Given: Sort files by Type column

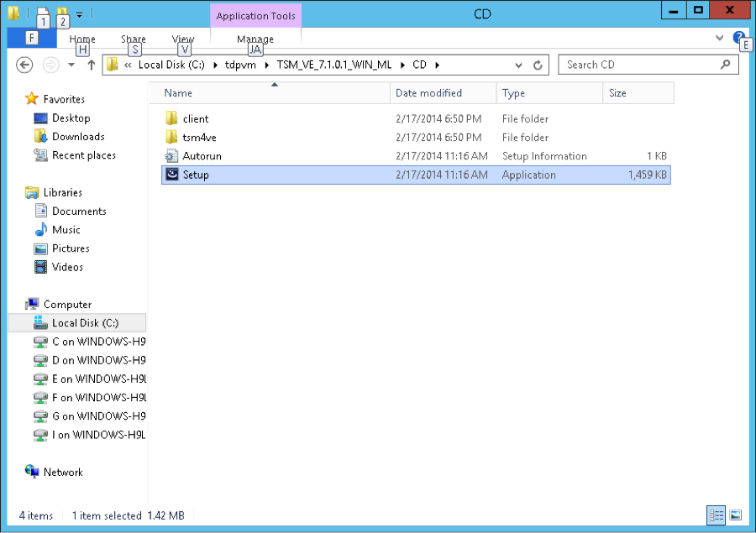Looking at the screenshot, I should pos(549,93).
